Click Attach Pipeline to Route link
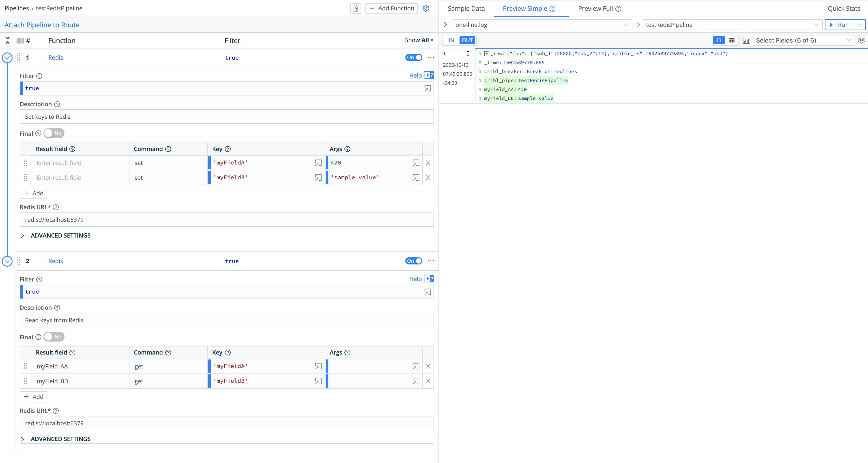The height and width of the screenshot is (463, 868). pos(42,25)
